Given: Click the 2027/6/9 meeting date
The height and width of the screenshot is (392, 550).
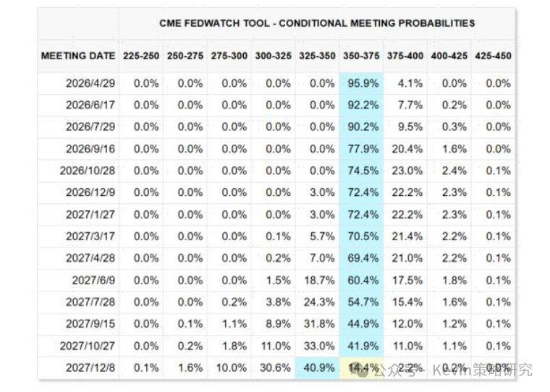Looking at the screenshot, I should [x=93, y=281].
